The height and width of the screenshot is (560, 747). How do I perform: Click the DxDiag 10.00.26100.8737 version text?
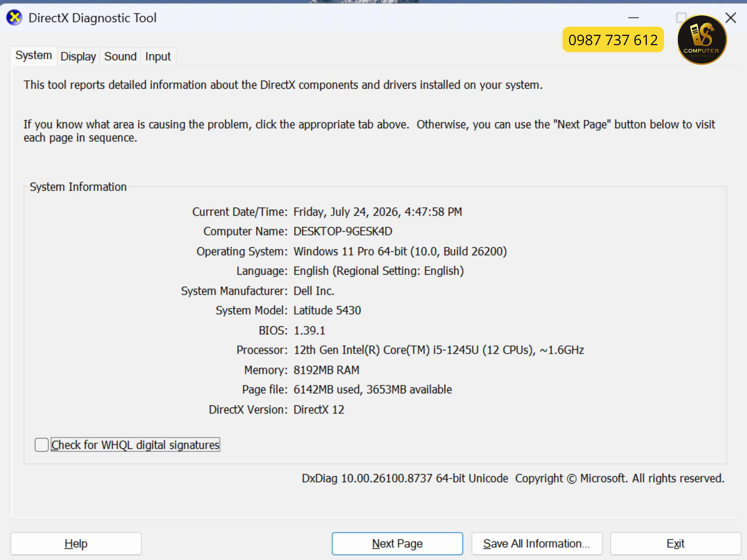coord(405,478)
